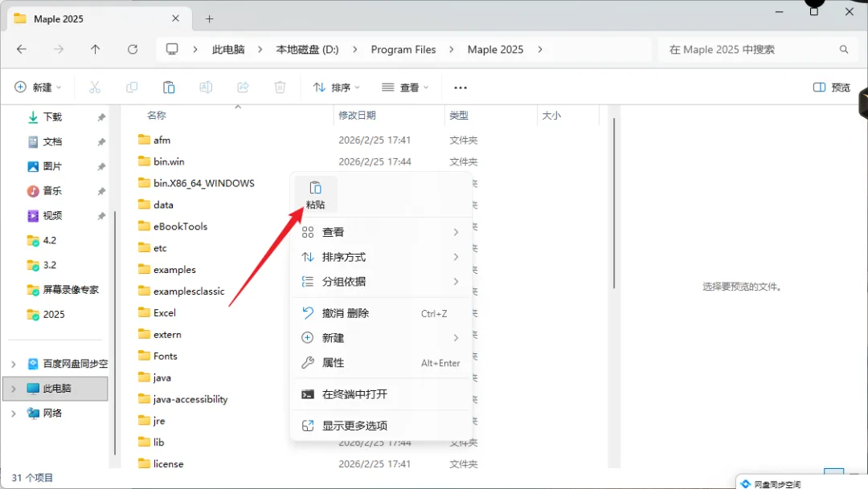
Task: Go back with the back arrow
Action: click(x=22, y=49)
